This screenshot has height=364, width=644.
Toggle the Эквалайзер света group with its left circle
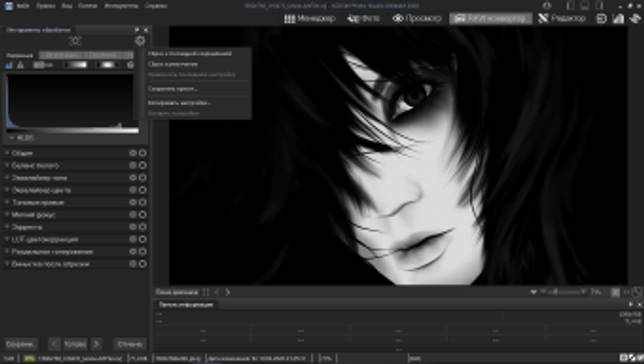pyautogui.click(x=133, y=177)
